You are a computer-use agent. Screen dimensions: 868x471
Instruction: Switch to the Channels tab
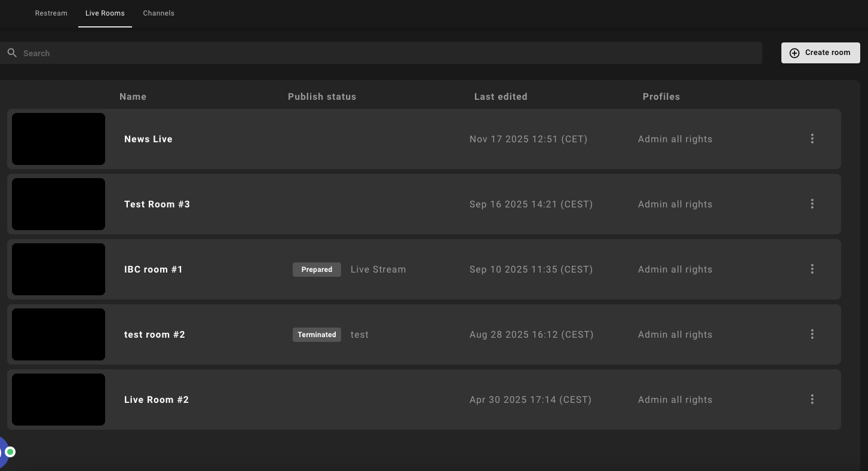[x=159, y=13]
